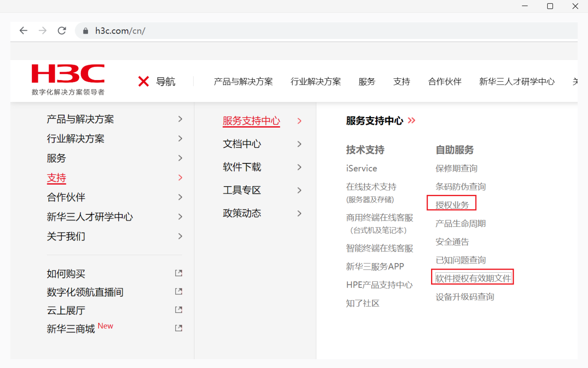This screenshot has width=588, height=368.
Task: Open 智能终端在线客服 link
Action: [x=379, y=248]
